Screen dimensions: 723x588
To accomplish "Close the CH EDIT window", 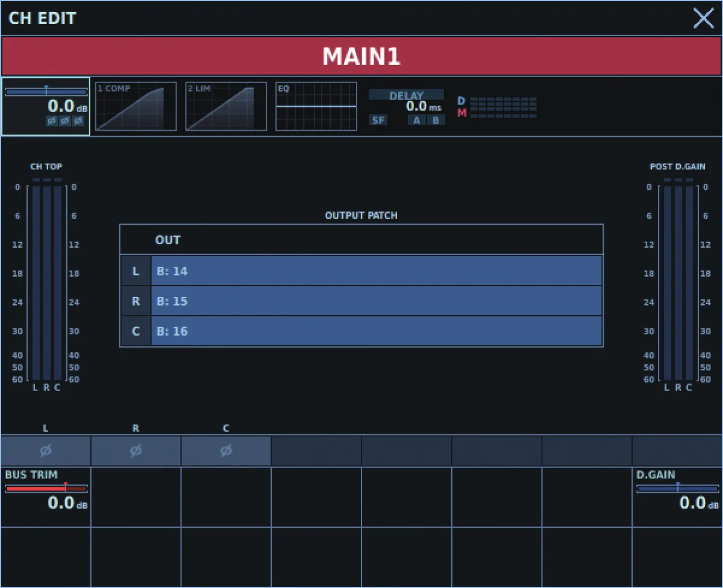I will coord(703,19).
